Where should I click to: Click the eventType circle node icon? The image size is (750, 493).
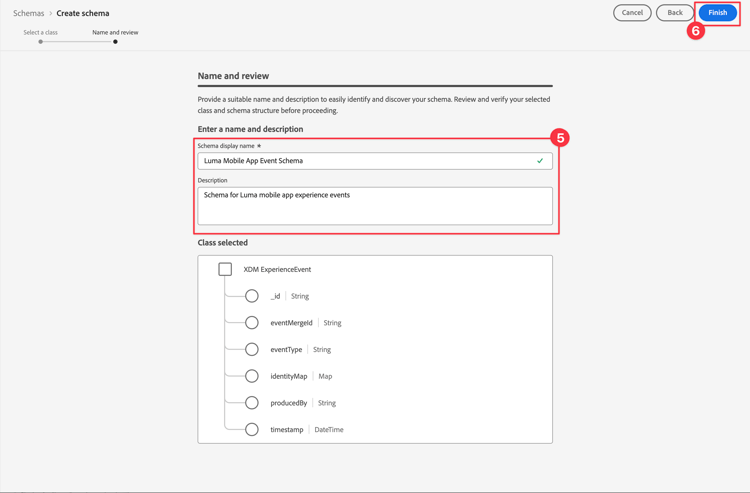tap(252, 350)
